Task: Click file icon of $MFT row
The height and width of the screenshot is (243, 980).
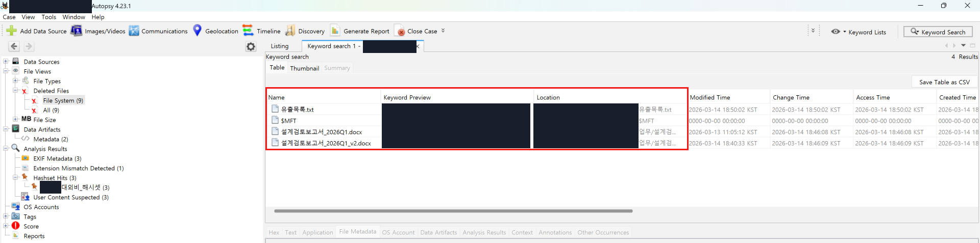Action: point(275,120)
